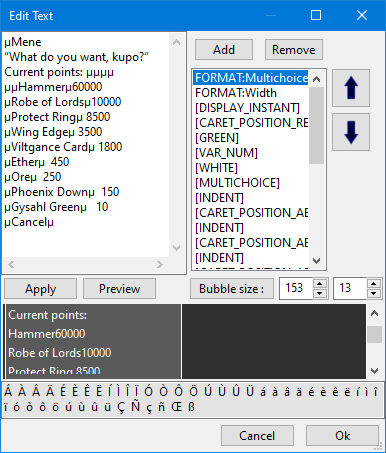Place cursor in the "µMene" line
This screenshot has height=453, width=386.
pos(23,42)
